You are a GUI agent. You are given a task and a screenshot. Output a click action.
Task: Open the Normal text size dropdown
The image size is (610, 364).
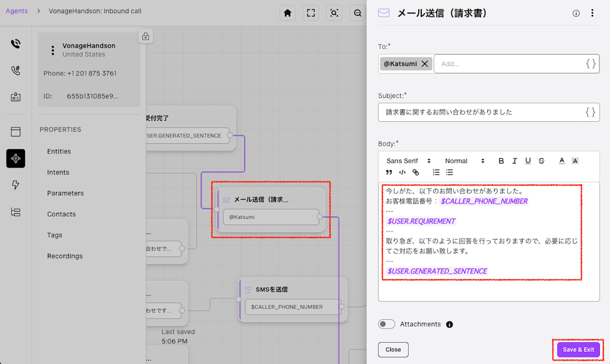coord(465,161)
